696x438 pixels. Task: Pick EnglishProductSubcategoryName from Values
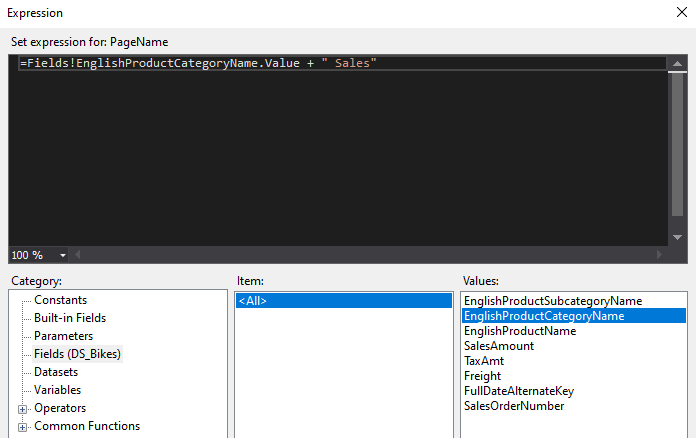553,300
